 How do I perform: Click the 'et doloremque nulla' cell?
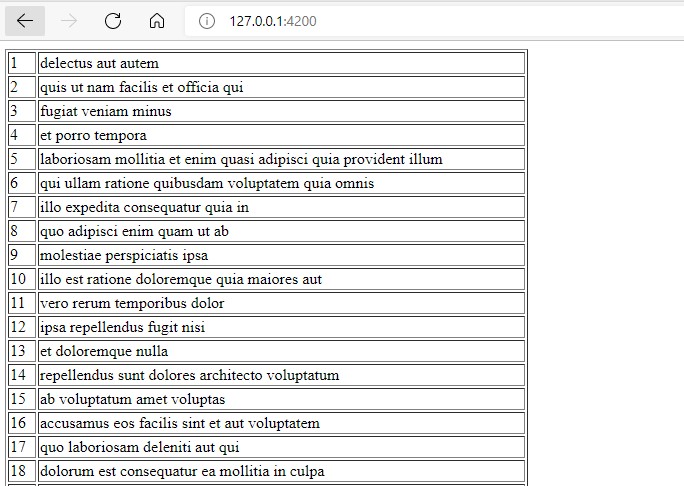pos(104,351)
